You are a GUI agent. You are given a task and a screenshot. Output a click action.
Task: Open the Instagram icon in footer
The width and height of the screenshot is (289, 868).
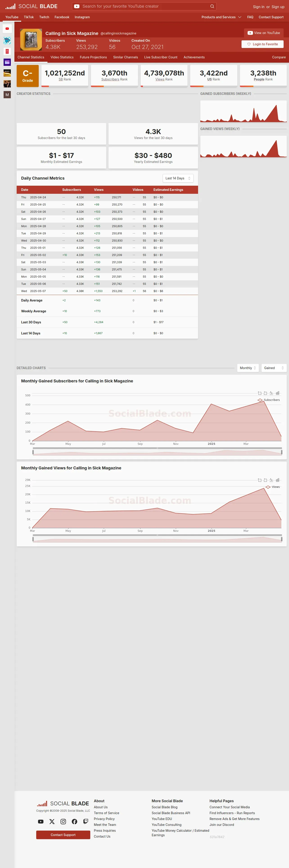(63, 822)
